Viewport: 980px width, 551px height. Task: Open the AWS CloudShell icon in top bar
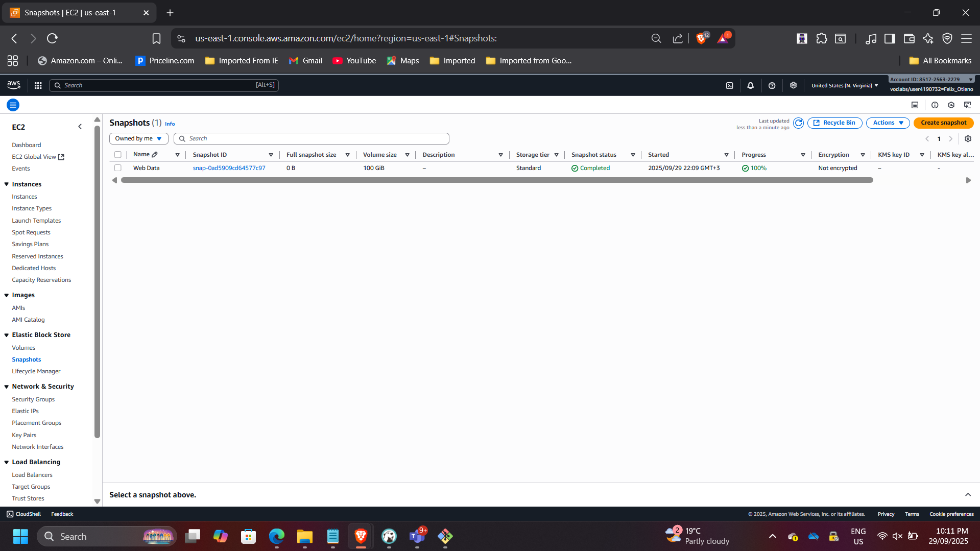tap(729, 85)
